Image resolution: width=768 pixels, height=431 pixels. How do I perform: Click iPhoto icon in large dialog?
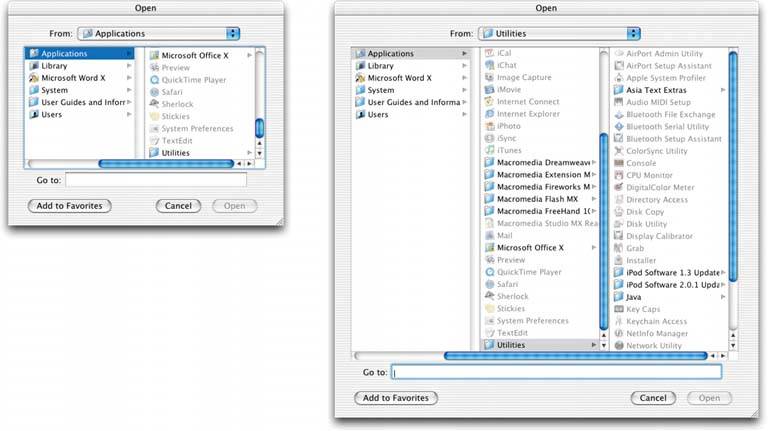(x=489, y=126)
